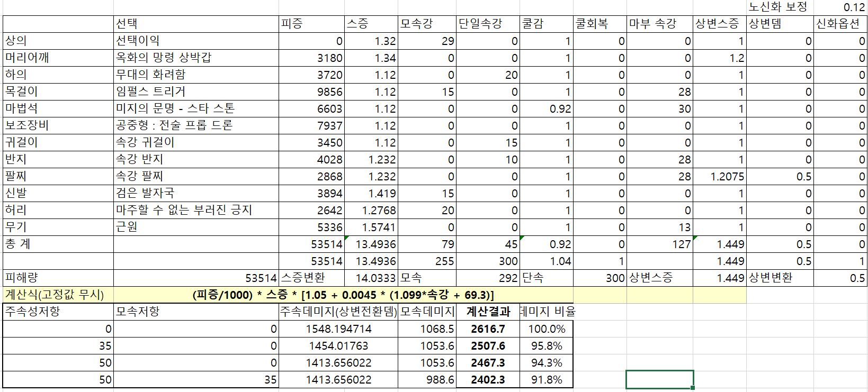Image resolution: width=868 pixels, height=392 pixels.
Task: Select the yellow 계산식(고정값 무시) cell
Action: [57, 295]
